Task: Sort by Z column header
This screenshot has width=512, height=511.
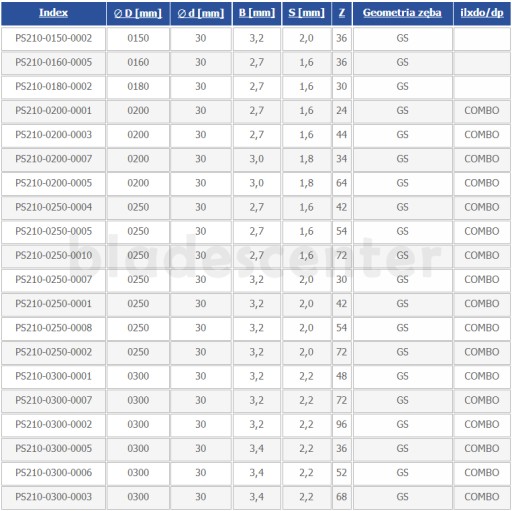Action: click(x=342, y=13)
